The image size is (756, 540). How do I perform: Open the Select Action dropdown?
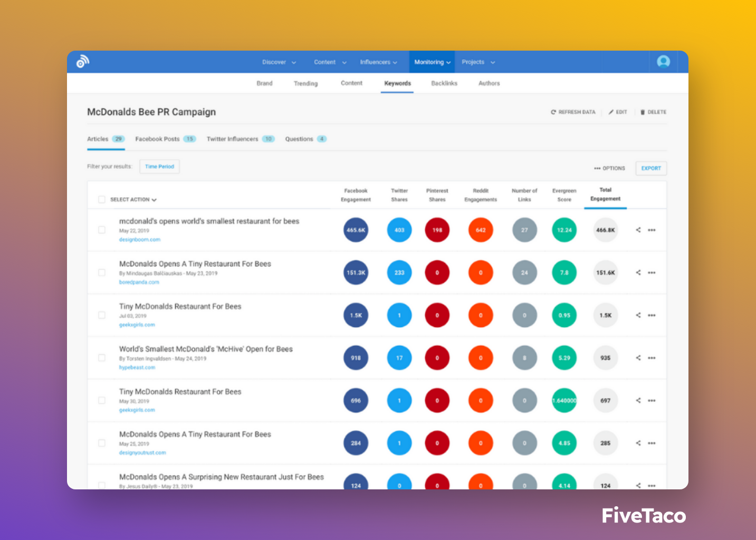click(x=133, y=199)
